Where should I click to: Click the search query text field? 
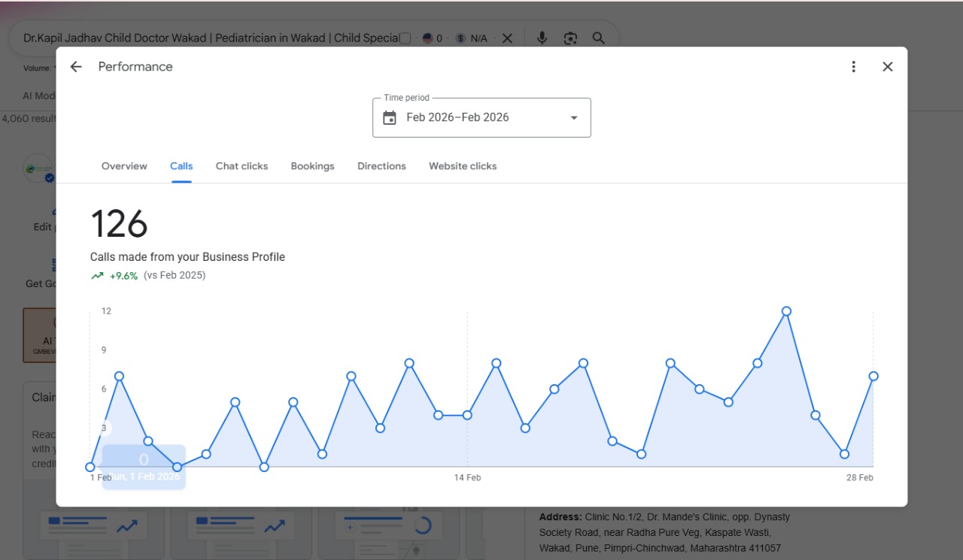211,38
